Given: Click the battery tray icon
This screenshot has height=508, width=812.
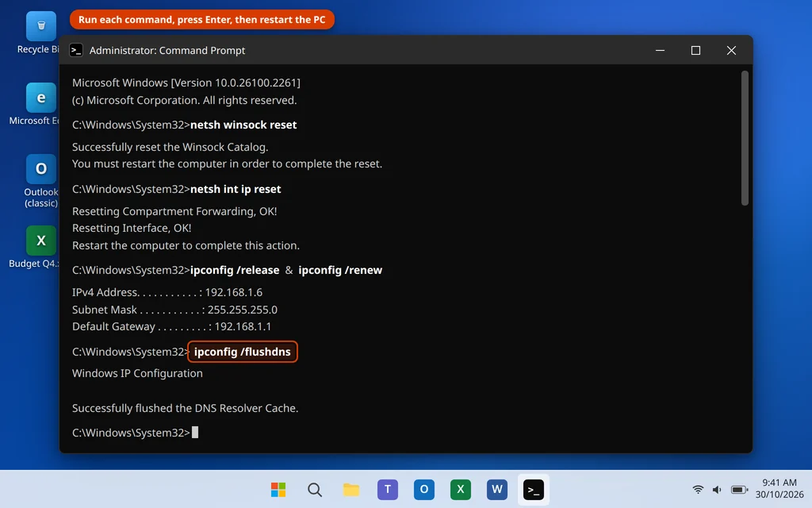Looking at the screenshot, I should tap(740, 489).
